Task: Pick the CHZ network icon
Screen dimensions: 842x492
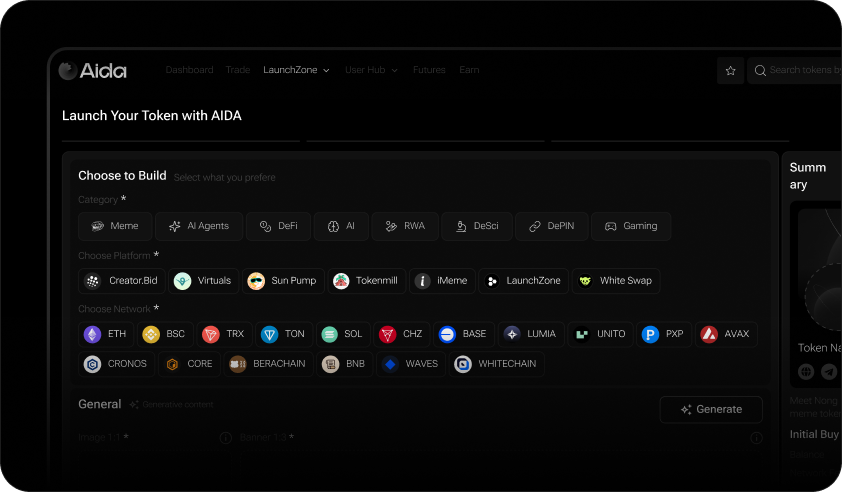Action: (x=387, y=334)
